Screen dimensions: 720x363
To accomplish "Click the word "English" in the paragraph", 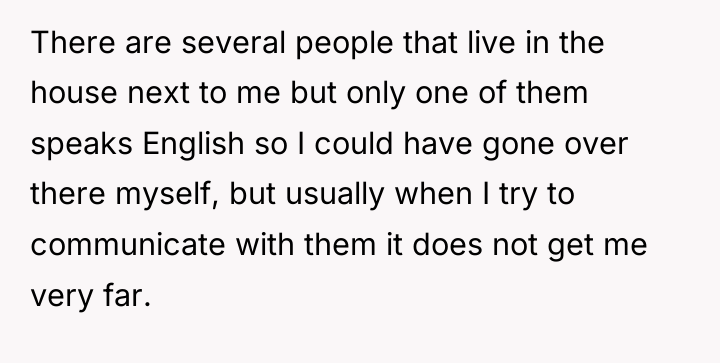I will point(193,145).
